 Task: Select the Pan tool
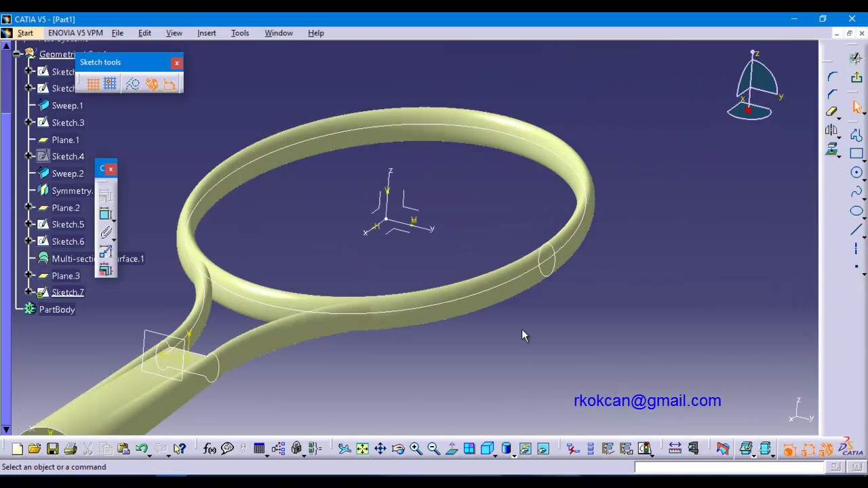point(380,449)
